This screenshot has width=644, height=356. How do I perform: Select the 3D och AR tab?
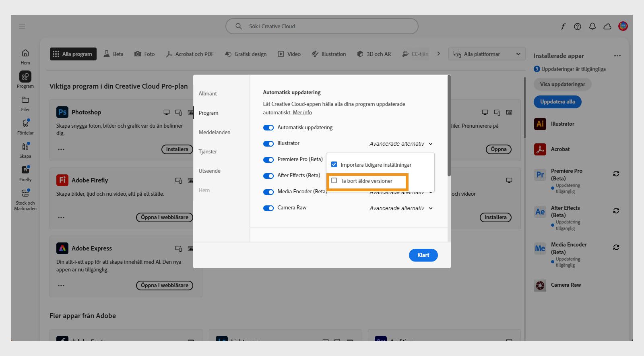click(x=374, y=54)
